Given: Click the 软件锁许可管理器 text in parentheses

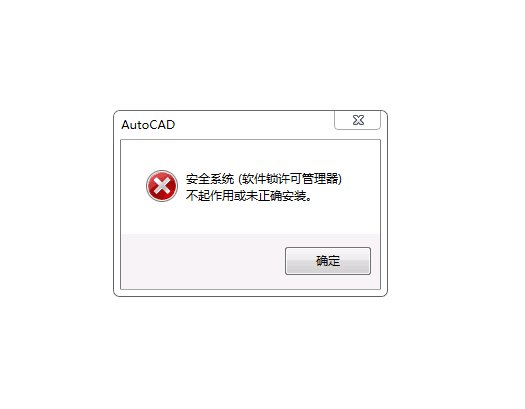Looking at the screenshot, I should click(290, 179).
